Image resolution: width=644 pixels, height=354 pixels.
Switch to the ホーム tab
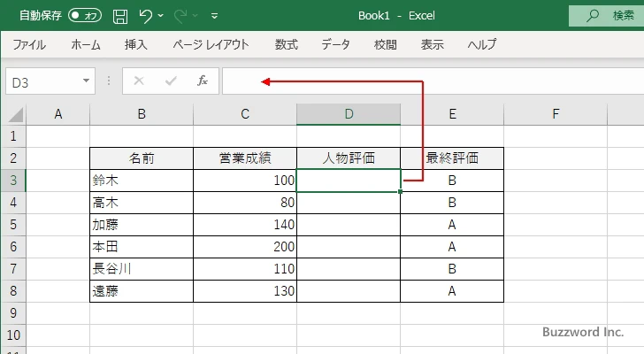pyautogui.click(x=86, y=44)
